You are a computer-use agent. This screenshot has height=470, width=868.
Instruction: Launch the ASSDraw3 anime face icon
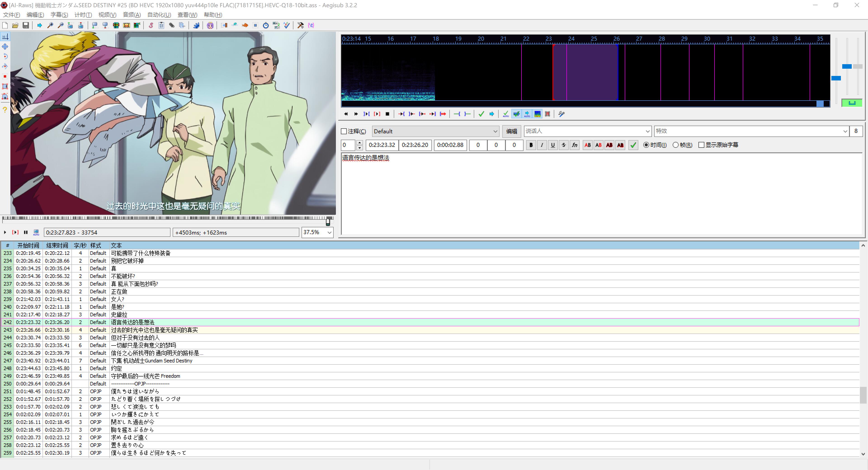point(210,25)
